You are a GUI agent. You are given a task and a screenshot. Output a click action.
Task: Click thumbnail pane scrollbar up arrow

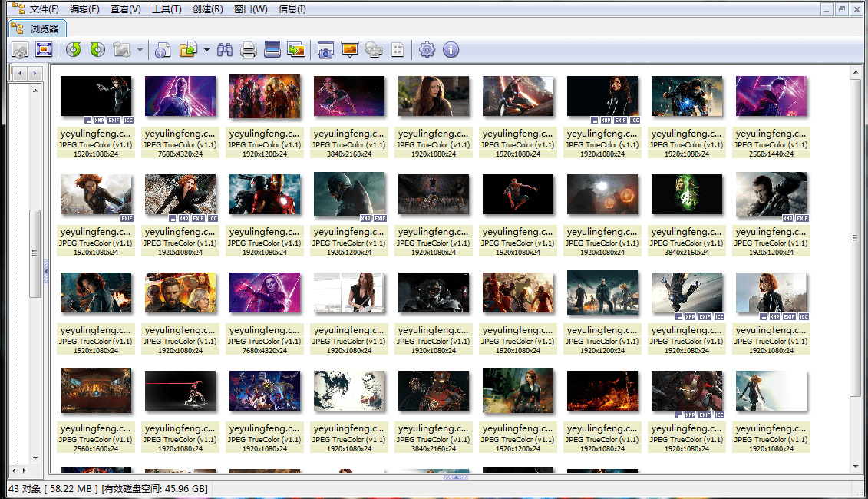point(855,73)
